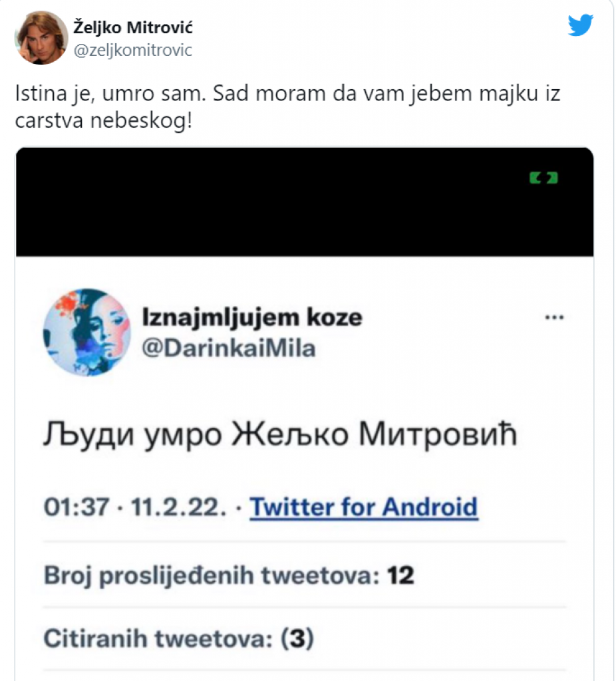This screenshot has width=616, height=681.
Task: Open the more options menu on quoted tweet
Action: [x=554, y=317]
